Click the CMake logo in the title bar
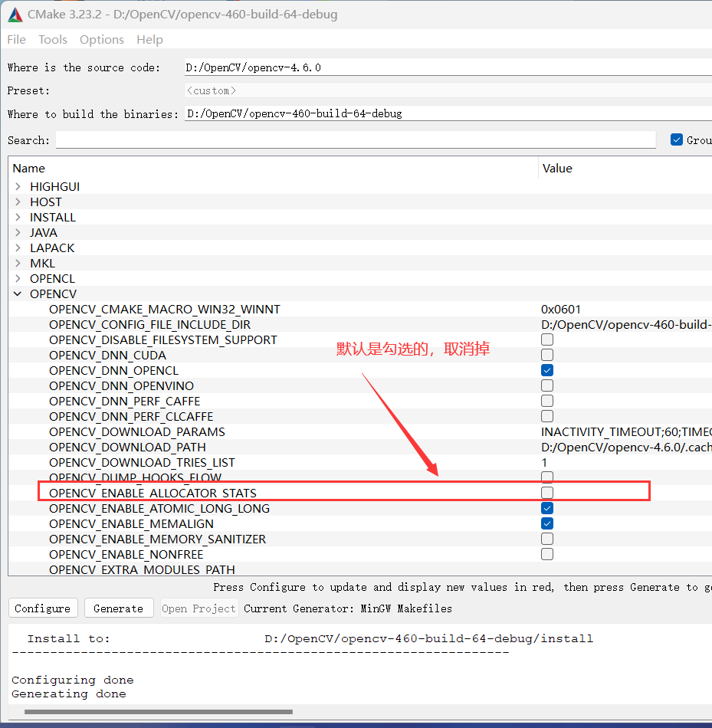712x728 pixels. 15,14
